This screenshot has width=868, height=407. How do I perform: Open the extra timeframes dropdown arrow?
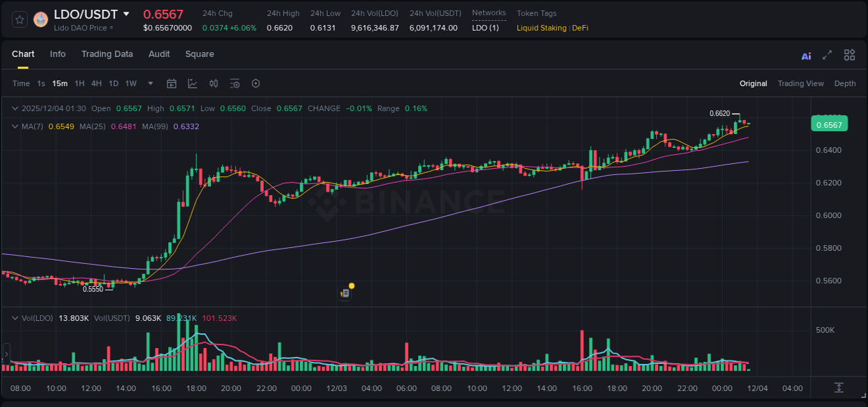pyautogui.click(x=149, y=83)
